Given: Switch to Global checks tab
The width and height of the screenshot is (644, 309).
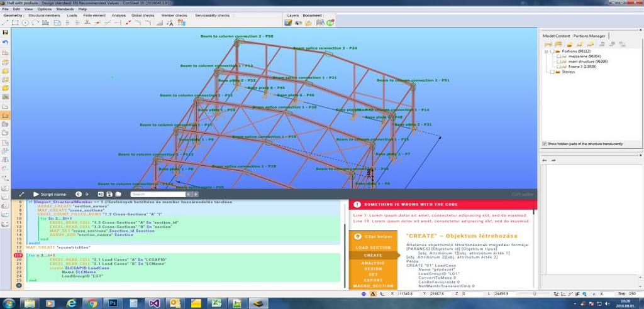Looking at the screenshot, I should tap(143, 16).
